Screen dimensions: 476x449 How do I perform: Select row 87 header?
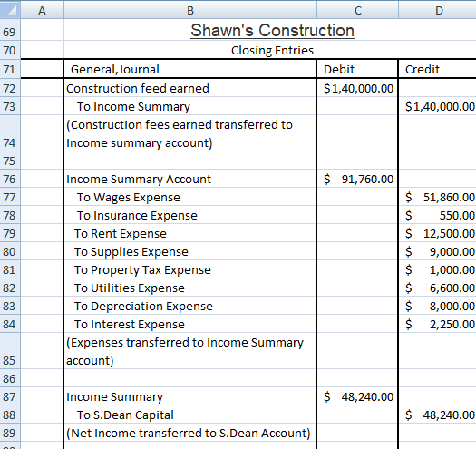10,396
